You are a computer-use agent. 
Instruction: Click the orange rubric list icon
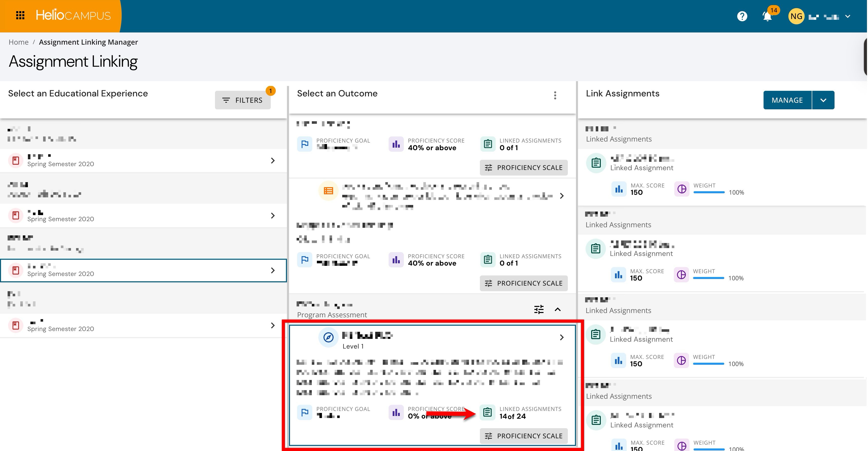tap(328, 191)
